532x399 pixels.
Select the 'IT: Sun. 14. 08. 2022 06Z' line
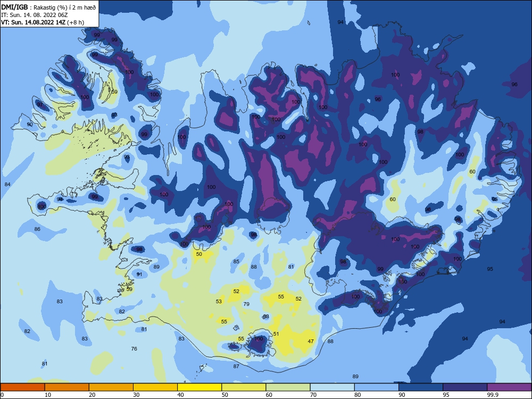click(x=35, y=15)
